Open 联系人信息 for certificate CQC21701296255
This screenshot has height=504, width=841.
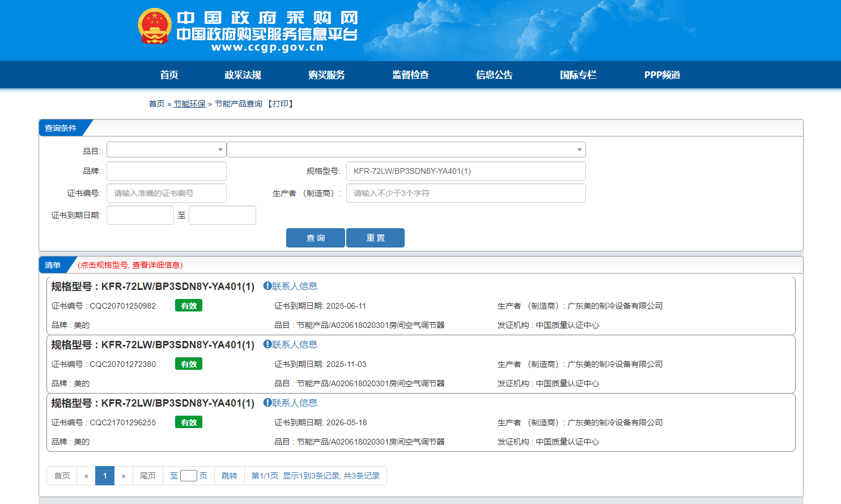click(295, 403)
